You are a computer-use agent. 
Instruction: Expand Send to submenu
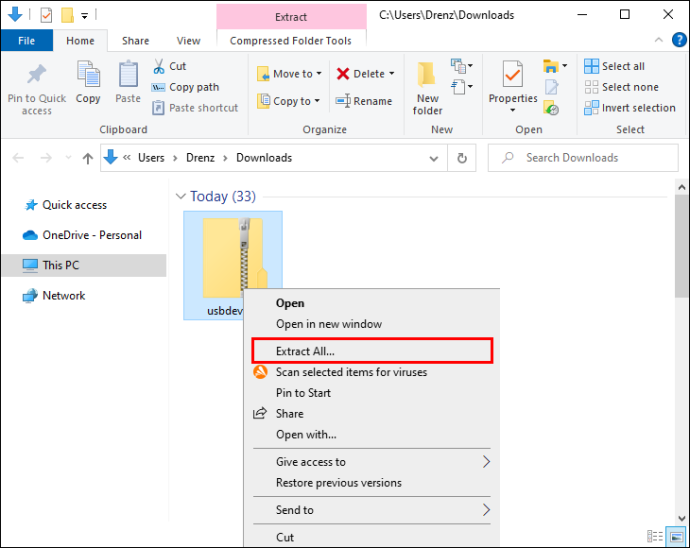point(372,510)
